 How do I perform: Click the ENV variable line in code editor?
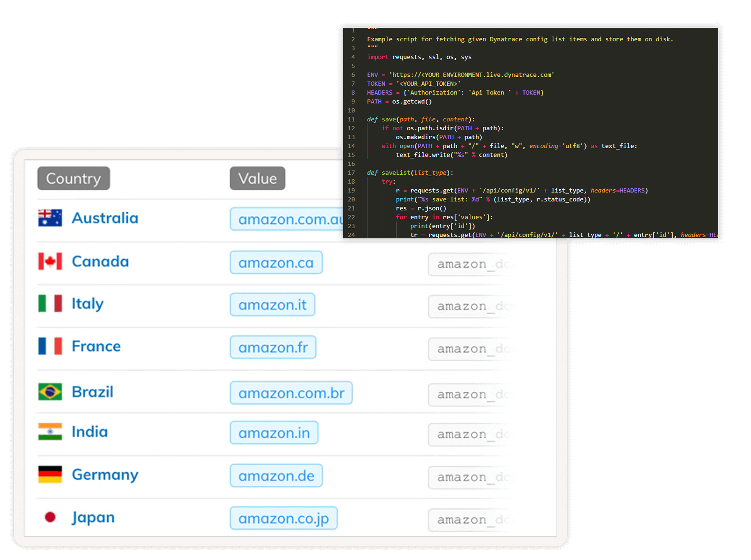tap(460, 75)
